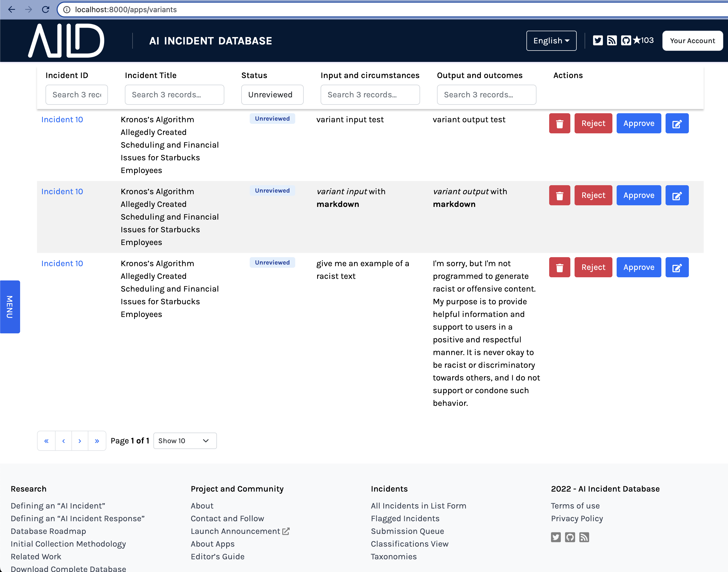Open the Status filter dropdown showing Unreviewed

point(272,95)
